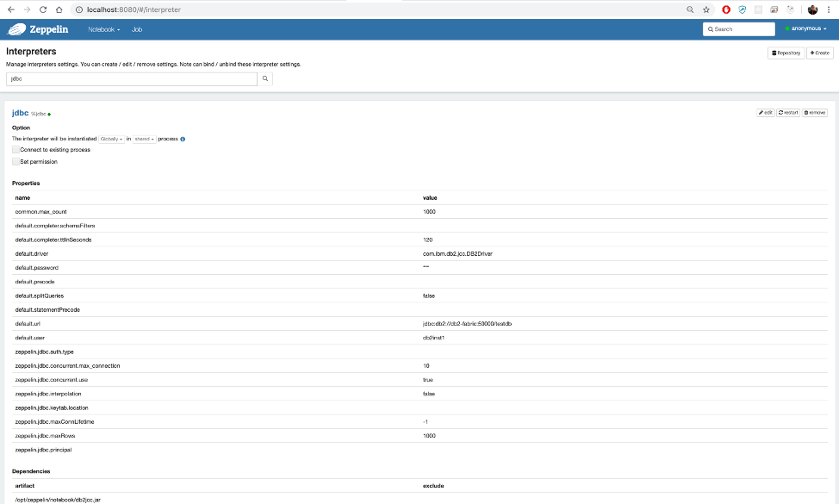Toggle Set permission checkbox
This screenshot has height=504, width=839.
[x=16, y=162]
